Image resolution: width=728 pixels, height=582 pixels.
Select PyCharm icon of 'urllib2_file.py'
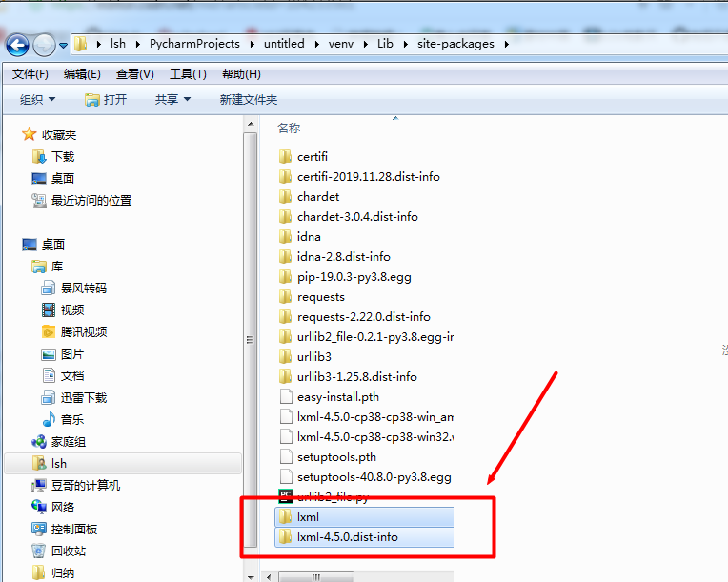click(x=286, y=496)
